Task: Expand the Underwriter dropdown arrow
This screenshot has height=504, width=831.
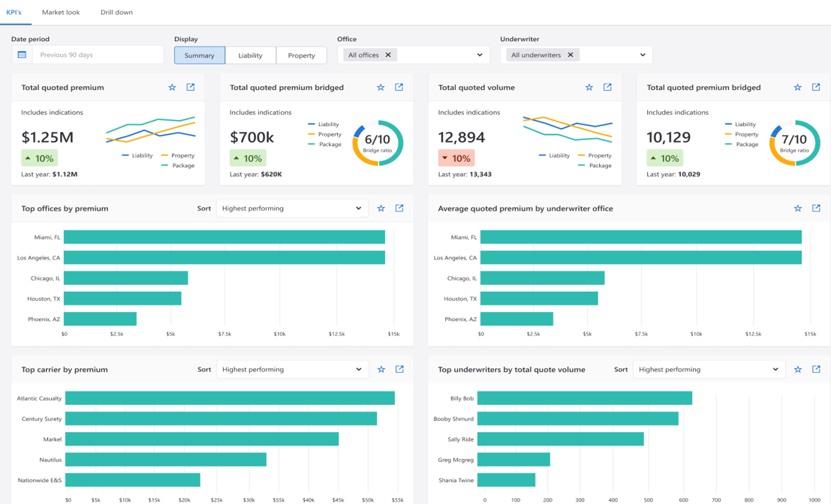Action: pyautogui.click(x=643, y=55)
